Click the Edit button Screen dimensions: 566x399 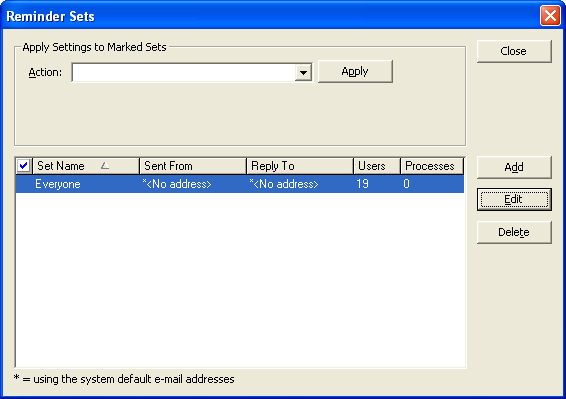pyautogui.click(x=514, y=199)
